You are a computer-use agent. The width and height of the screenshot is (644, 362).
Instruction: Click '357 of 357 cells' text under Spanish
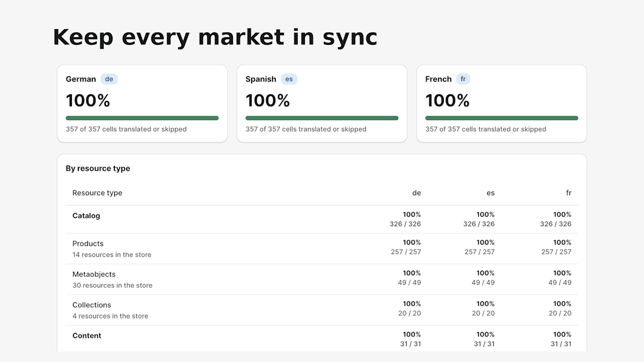[306, 129]
